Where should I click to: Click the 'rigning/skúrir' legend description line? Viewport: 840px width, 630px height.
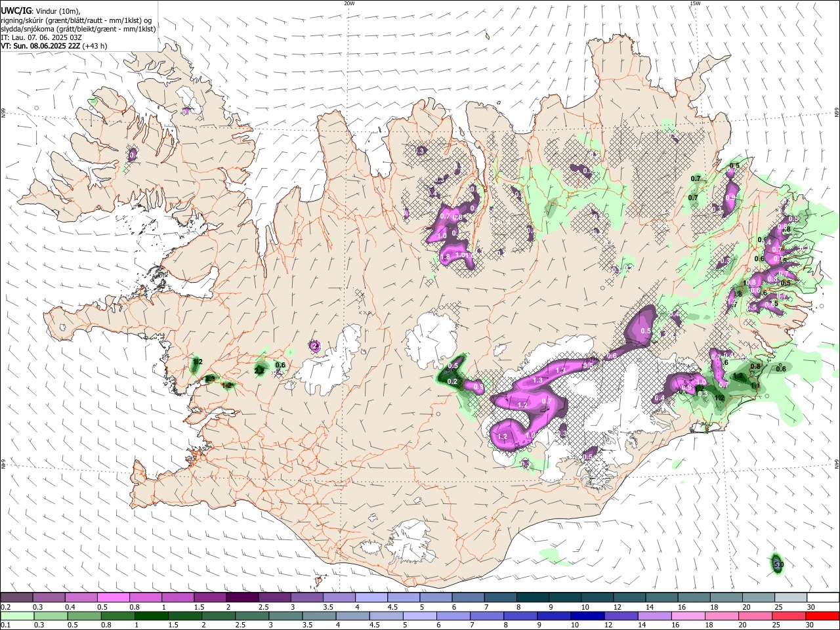76,20
